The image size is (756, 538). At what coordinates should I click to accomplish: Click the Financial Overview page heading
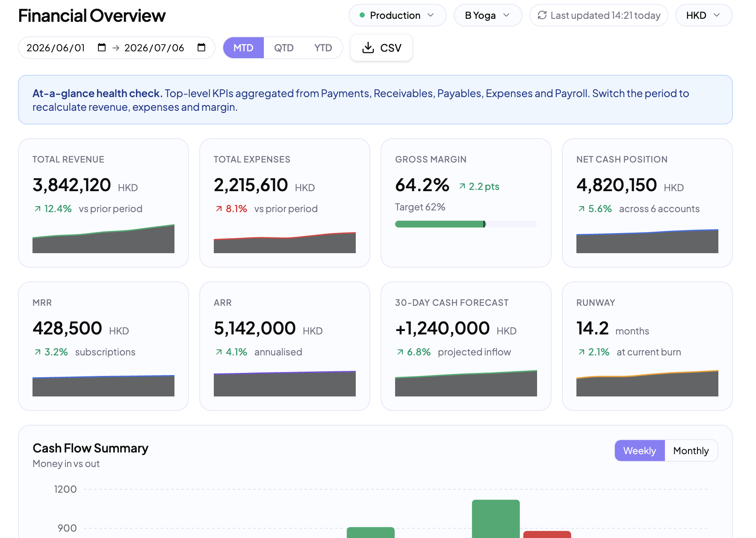tap(92, 15)
